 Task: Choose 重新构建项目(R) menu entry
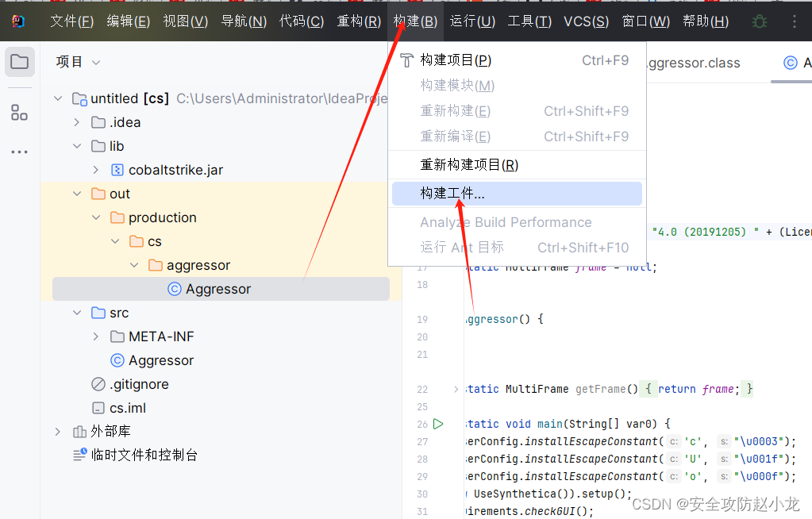[517, 165]
